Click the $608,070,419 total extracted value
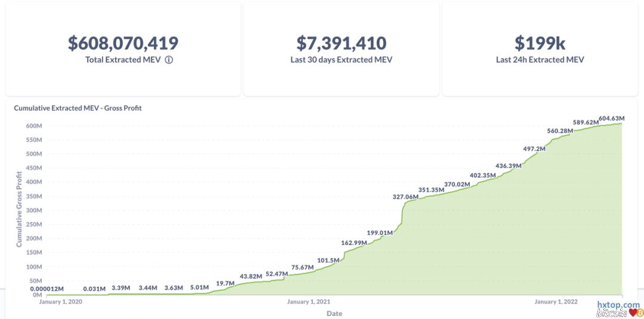 tap(123, 43)
